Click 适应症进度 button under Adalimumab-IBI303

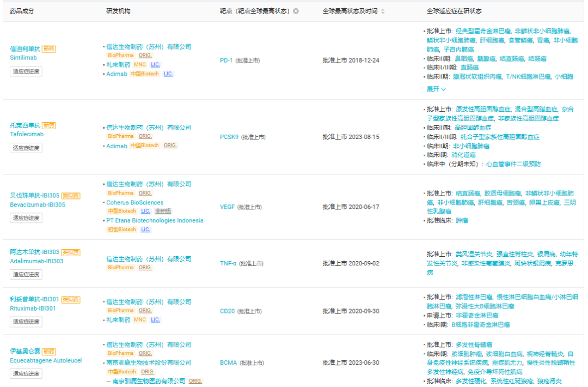(x=26, y=274)
